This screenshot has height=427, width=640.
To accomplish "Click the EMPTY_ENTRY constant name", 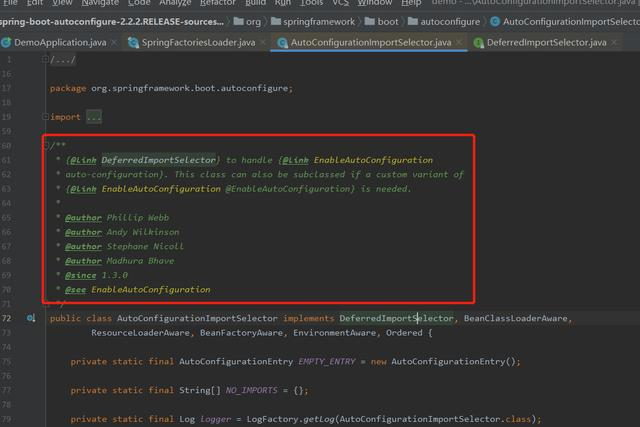I will click(x=327, y=362).
